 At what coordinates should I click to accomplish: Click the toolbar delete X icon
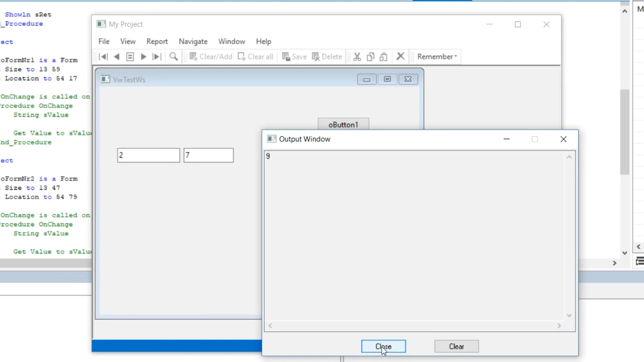click(400, 56)
